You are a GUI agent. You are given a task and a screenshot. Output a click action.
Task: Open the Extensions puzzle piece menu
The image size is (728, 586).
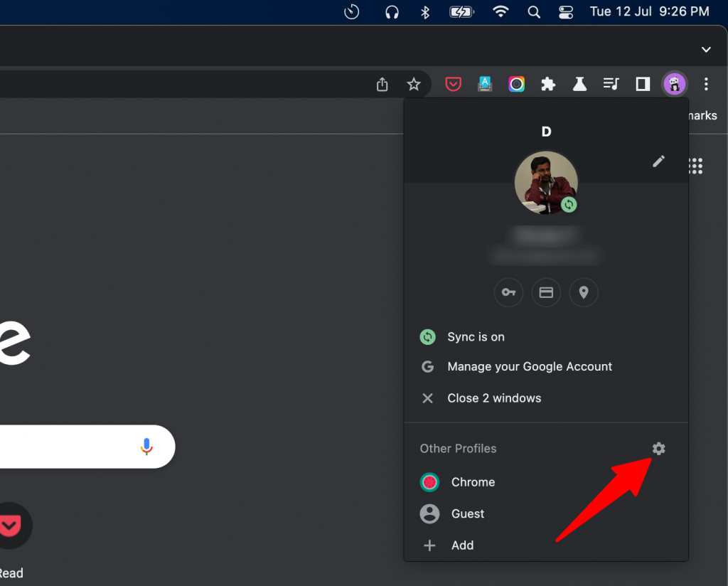click(547, 83)
